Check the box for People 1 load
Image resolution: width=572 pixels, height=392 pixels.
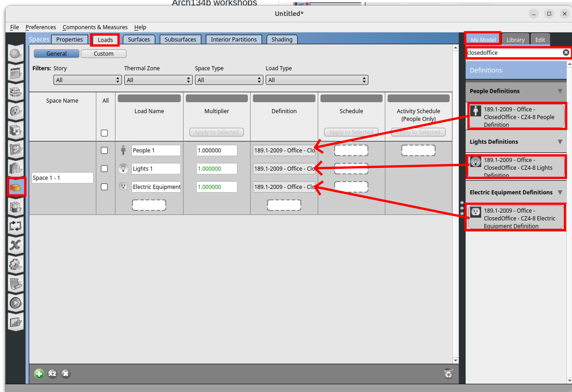pos(104,151)
